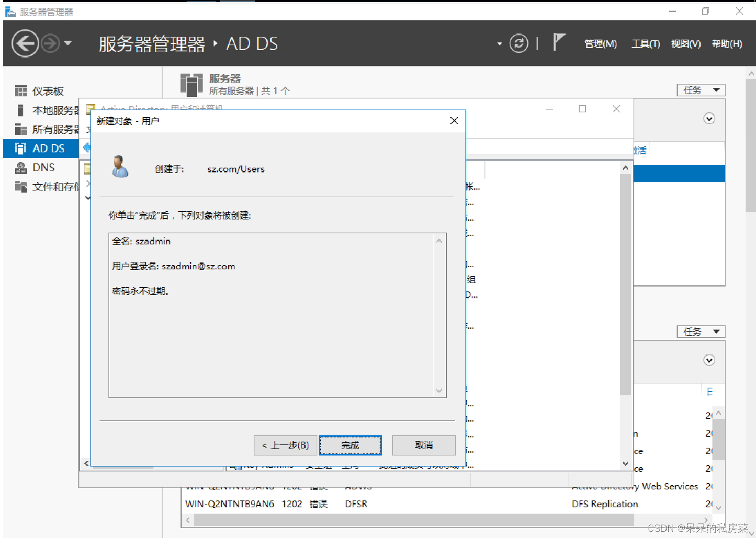
Task: Open the notifications flag icon
Action: (558, 42)
